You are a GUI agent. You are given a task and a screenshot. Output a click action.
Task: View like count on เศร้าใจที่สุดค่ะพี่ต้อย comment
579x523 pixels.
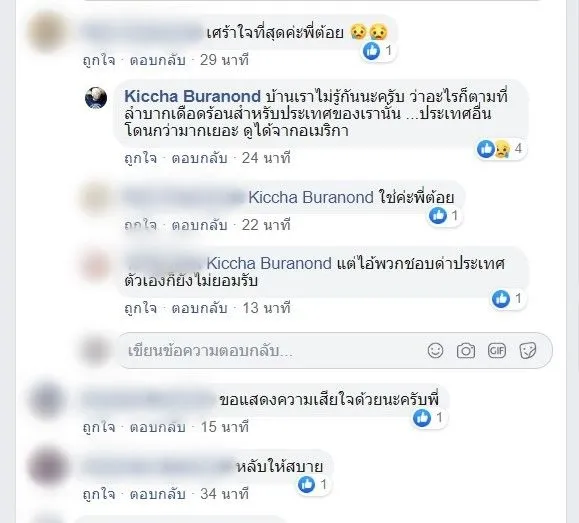pyautogui.click(x=379, y=51)
